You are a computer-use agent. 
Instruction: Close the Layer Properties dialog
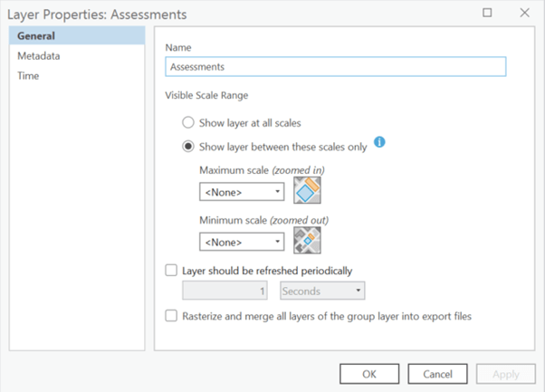pos(524,13)
